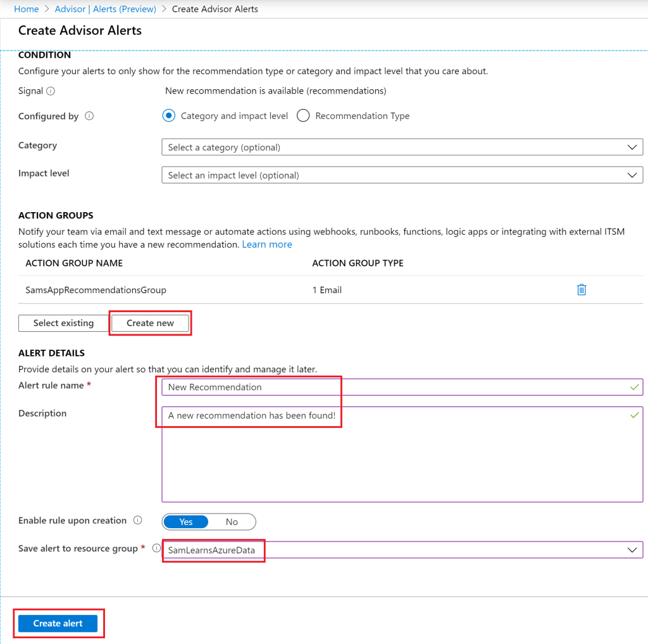Open the Category dropdown
Screen dimensions: 648x644
point(402,148)
